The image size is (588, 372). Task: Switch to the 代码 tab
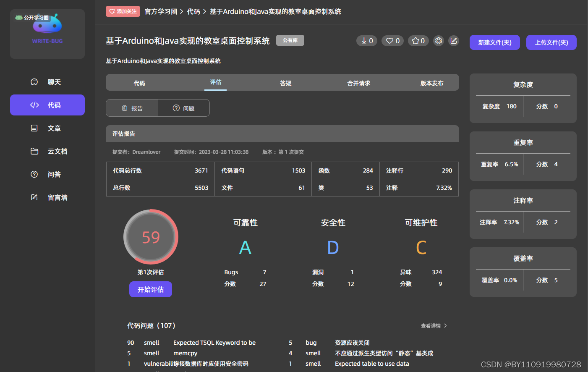139,83
